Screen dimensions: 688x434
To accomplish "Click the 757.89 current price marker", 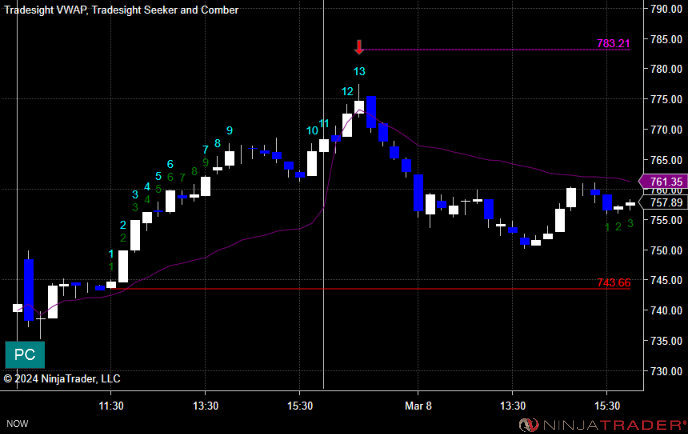I will click(x=663, y=202).
